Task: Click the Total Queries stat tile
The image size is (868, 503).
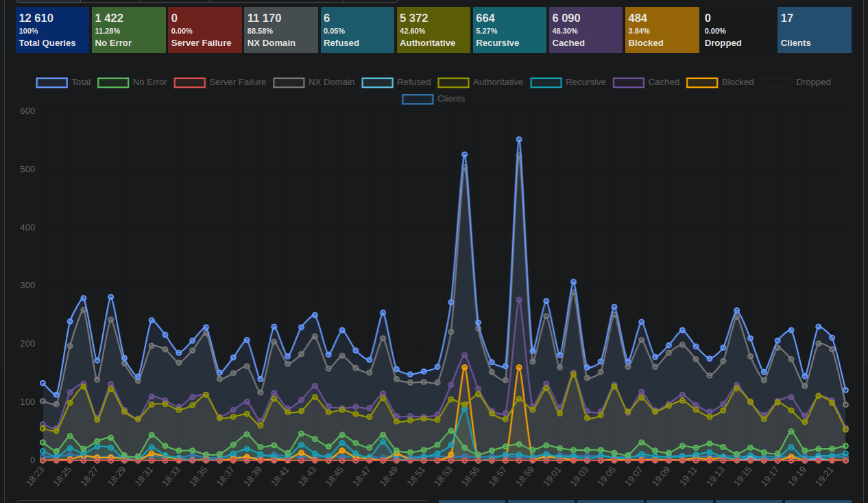Action: tap(52, 30)
